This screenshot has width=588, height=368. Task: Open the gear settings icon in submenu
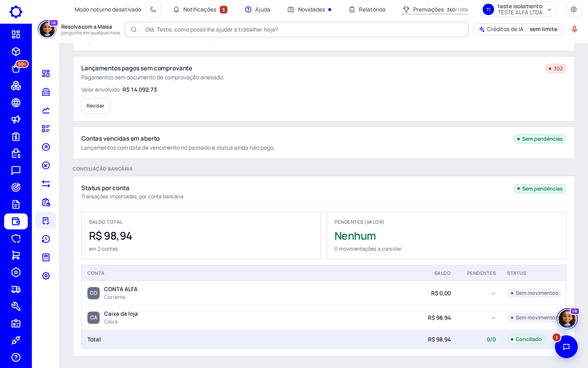[x=46, y=276]
